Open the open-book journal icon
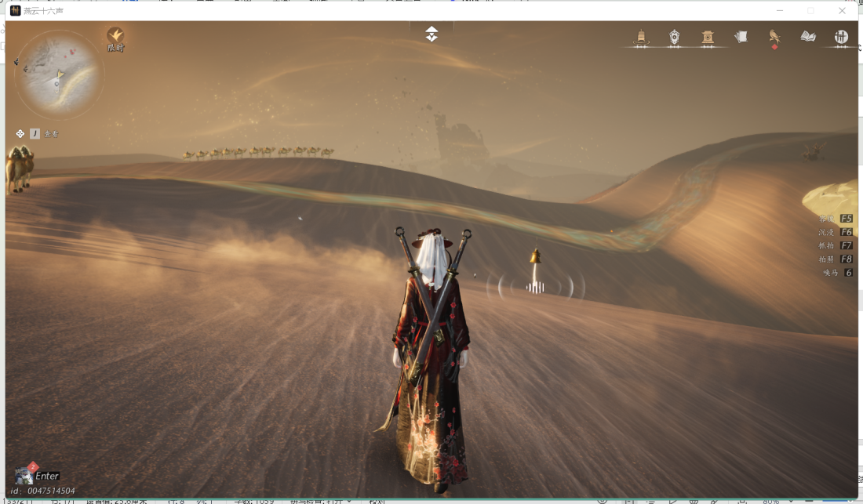The width and height of the screenshot is (863, 504). pos(808,37)
